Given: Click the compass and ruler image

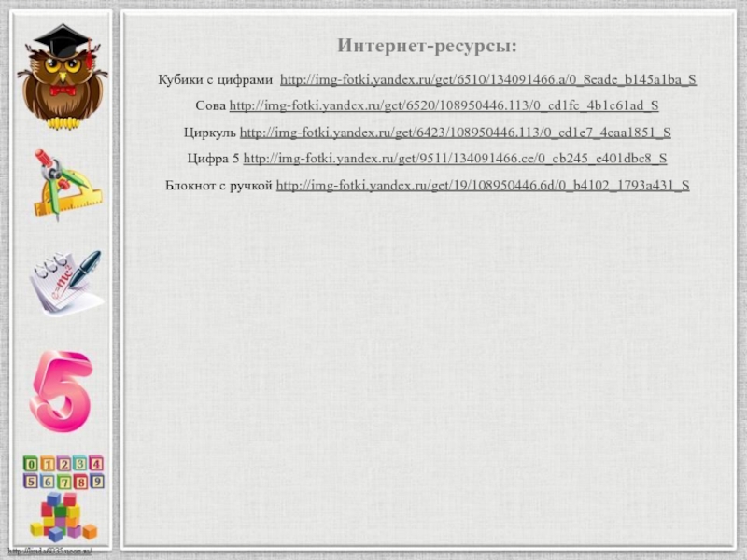Looking at the screenshot, I should 67,184.
